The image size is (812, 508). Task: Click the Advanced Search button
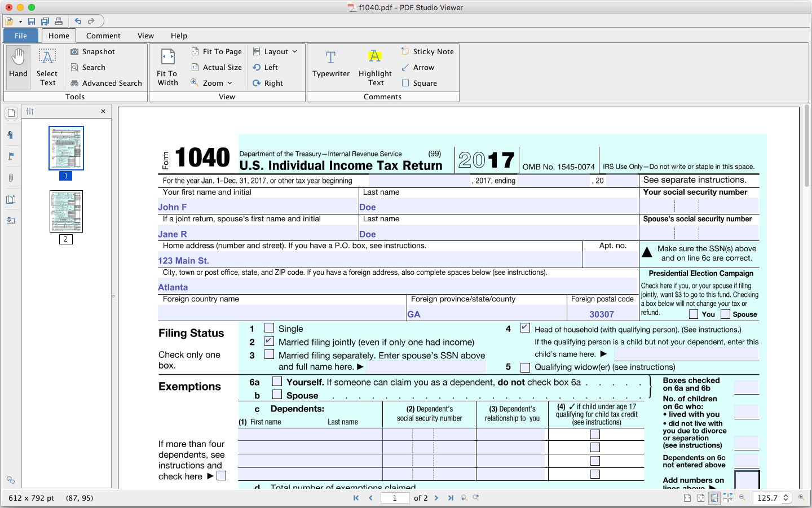(x=107, y=83)
